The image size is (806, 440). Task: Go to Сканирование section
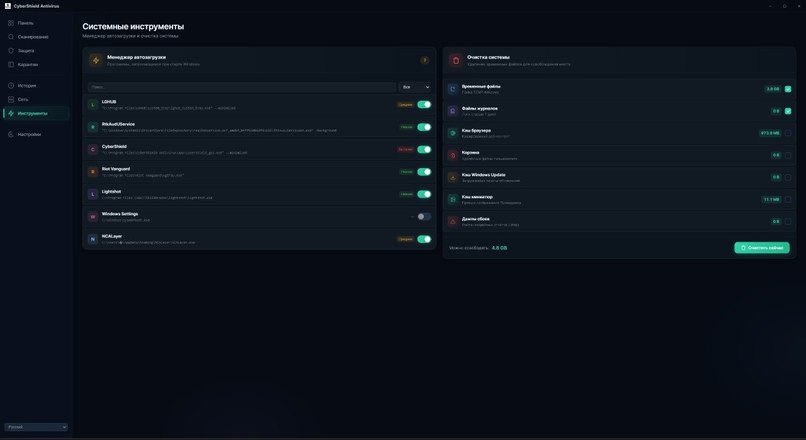tap(36, 37)
